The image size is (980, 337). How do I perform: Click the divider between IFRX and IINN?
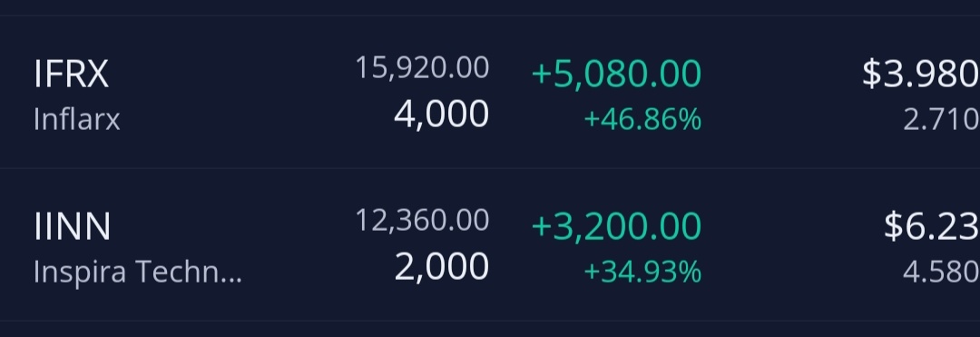(x=490, y=168)
